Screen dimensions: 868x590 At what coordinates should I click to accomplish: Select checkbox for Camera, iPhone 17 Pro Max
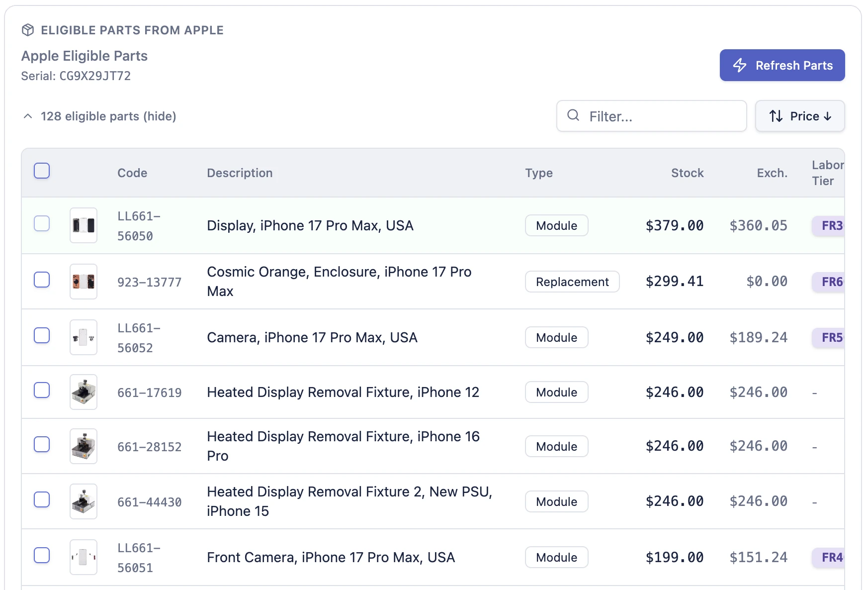point(42,335)
